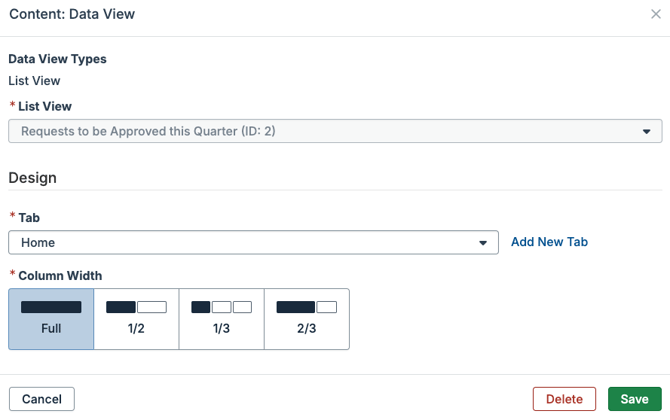
Task: Close the Content: Data View dialog
Action: tap(655, 14)
